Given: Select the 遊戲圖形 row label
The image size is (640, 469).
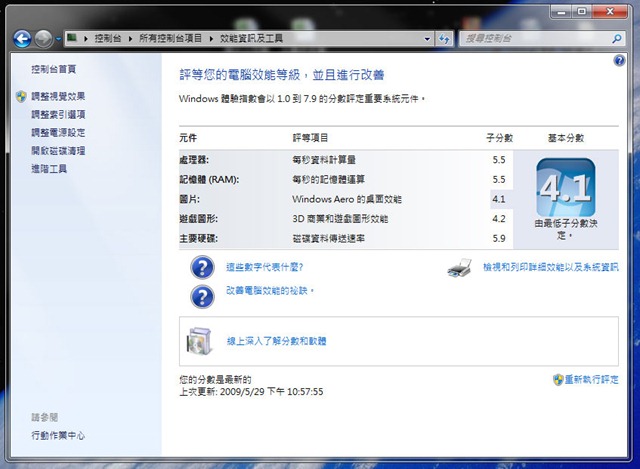Looking at the screenshot, I should 198,219.
